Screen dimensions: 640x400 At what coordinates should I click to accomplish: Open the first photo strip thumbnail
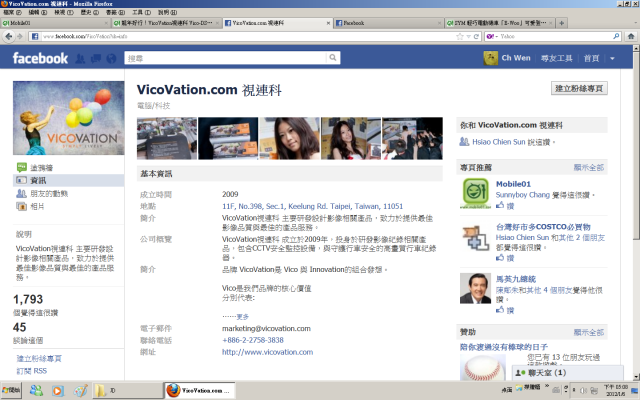pos(167,138)
